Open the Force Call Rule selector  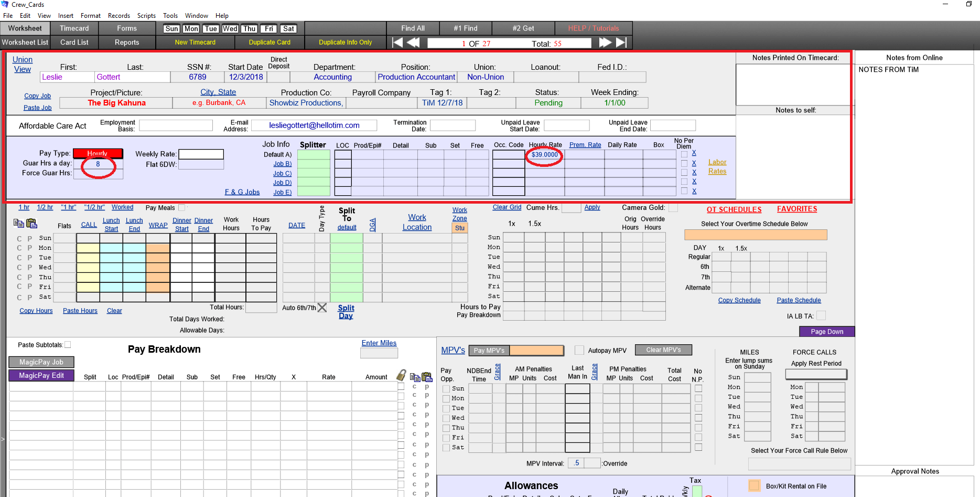799,463
